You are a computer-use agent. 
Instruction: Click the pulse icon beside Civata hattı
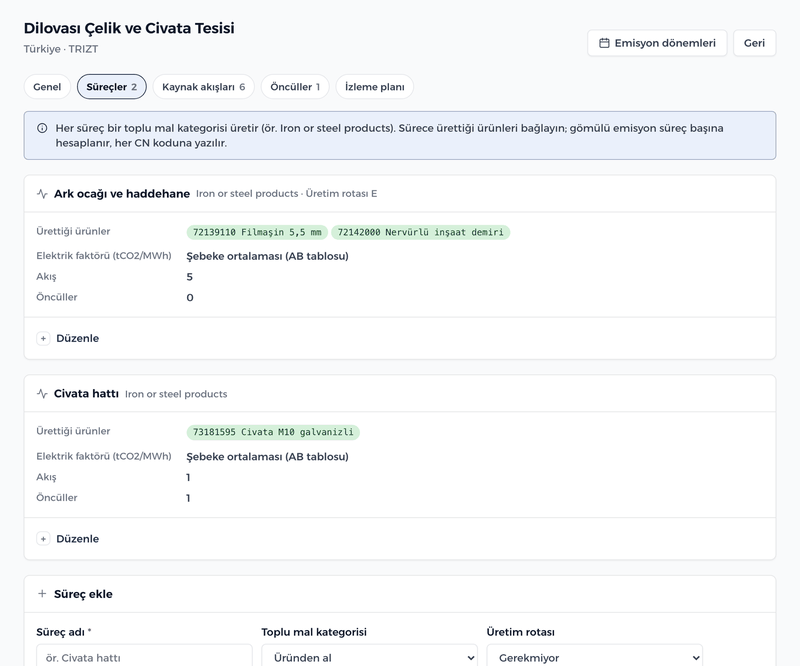42,394
